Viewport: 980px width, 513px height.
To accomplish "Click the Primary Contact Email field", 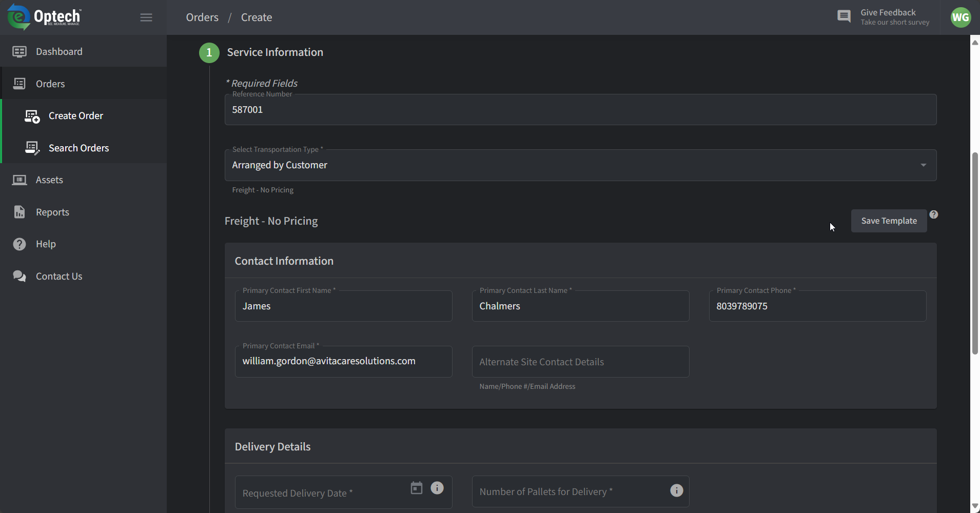I will click(343, 362).
